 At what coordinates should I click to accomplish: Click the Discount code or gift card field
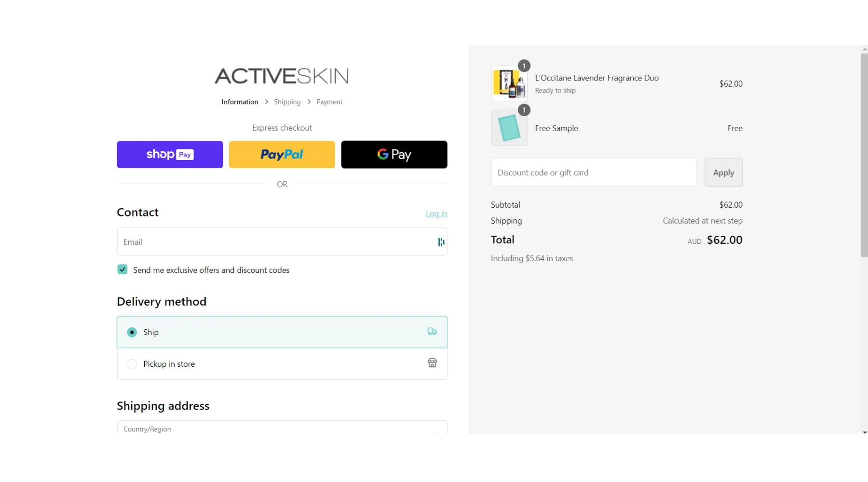click(594, 173)
